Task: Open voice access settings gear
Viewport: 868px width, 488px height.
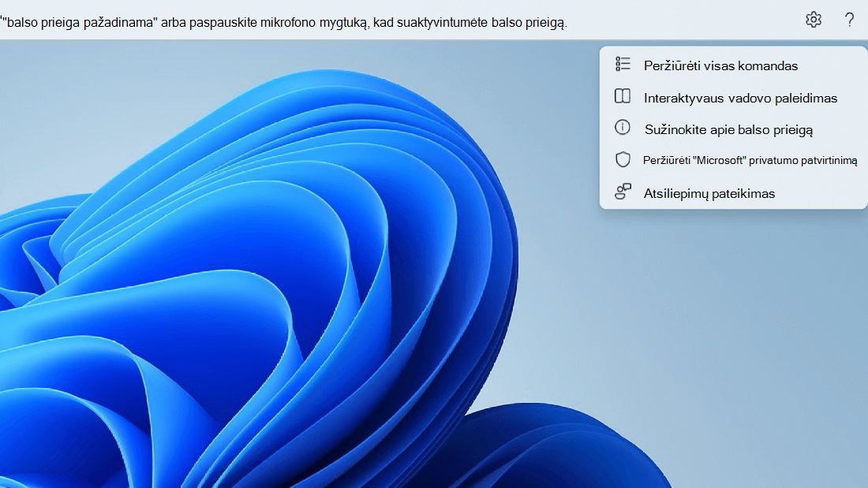Action: point(814,20)
